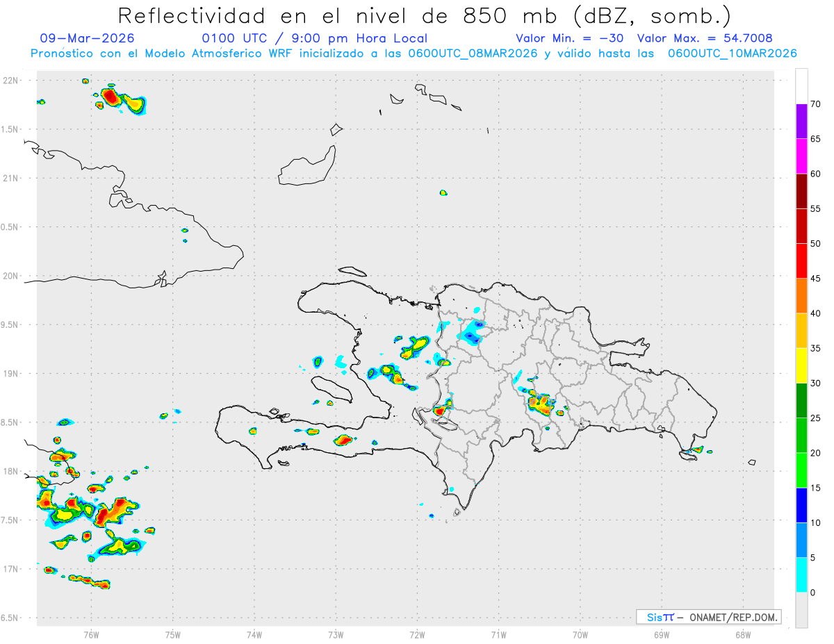Image resolution: width=834 pixels, height=644 pixels.
Task: Click the latitude label "21N"
Action: click(x=12, y=178)
